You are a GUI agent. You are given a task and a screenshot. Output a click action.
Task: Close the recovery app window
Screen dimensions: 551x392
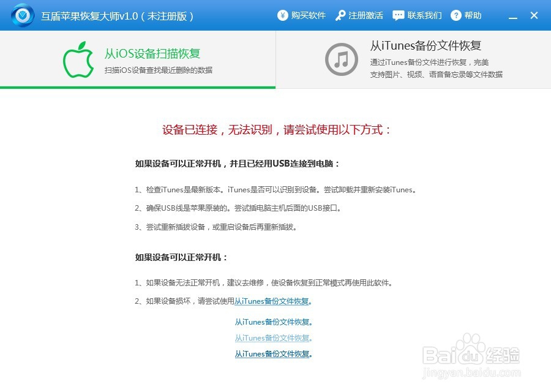(x=534, y=15)
